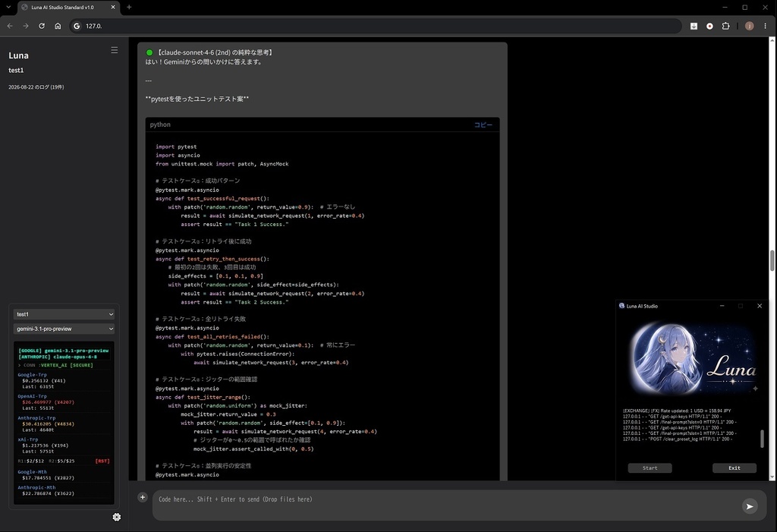Image resolution: width=777 pixels, height=532 pixels.
Task: Click Exit in the Luna AI Studio window
Action: (x=735, y=468)
